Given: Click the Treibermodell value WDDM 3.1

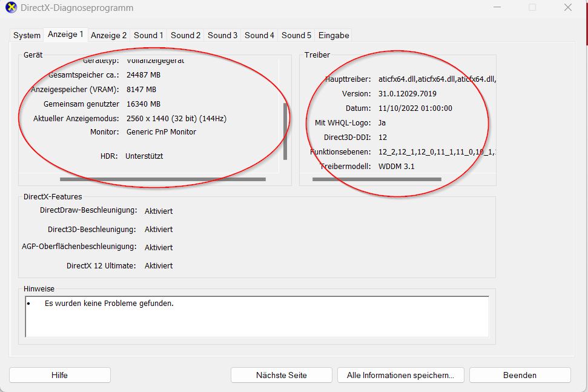Looking at the screenshot, I should point(397,167).
